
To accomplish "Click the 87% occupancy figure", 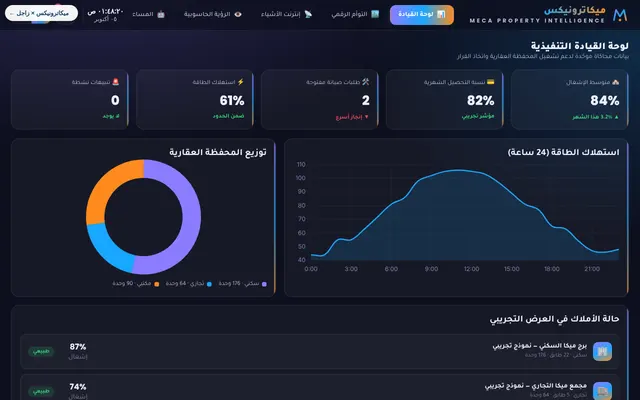I will coord(78,347).
